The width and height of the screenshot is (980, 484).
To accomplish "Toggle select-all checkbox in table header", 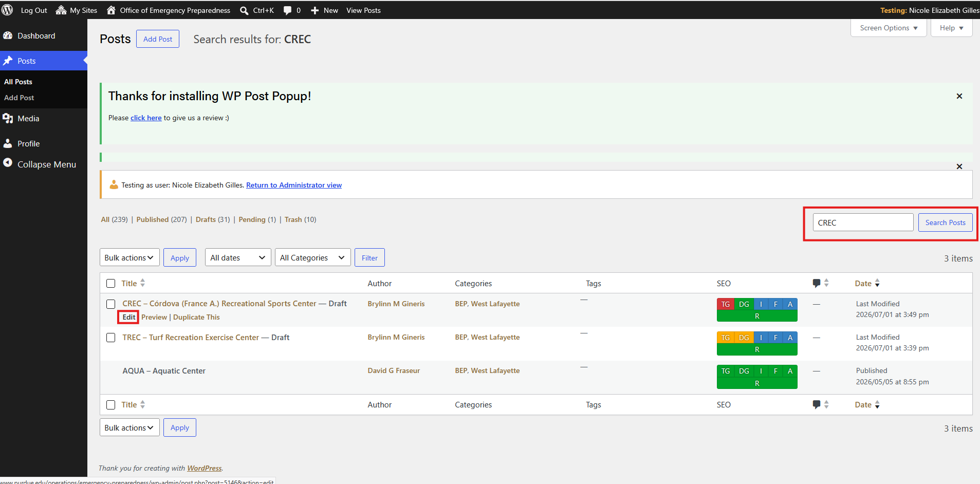I will tap(110, 283).
